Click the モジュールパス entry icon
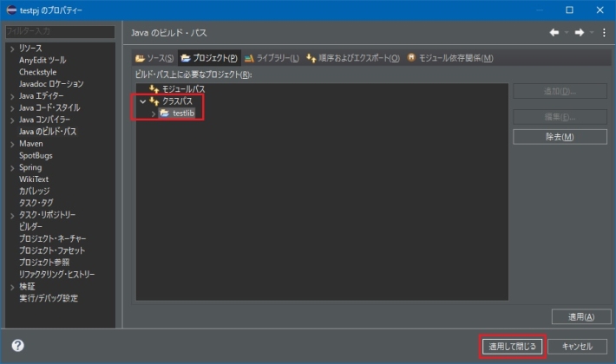 154,89
